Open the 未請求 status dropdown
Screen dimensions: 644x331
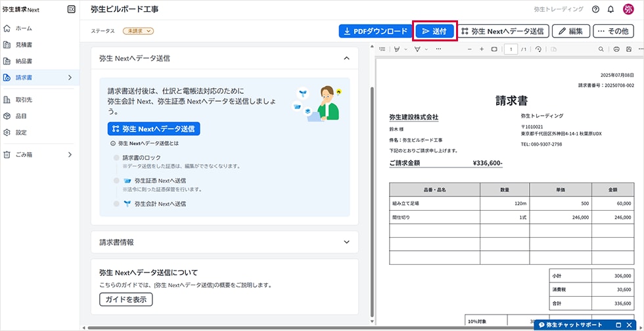coord(138,31)
